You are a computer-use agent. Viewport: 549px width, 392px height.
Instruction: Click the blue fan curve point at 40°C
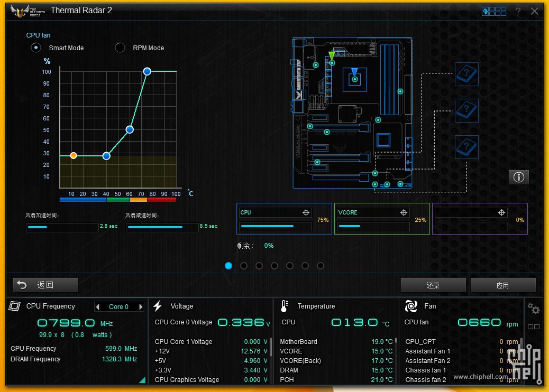click(x=106, y=156)
